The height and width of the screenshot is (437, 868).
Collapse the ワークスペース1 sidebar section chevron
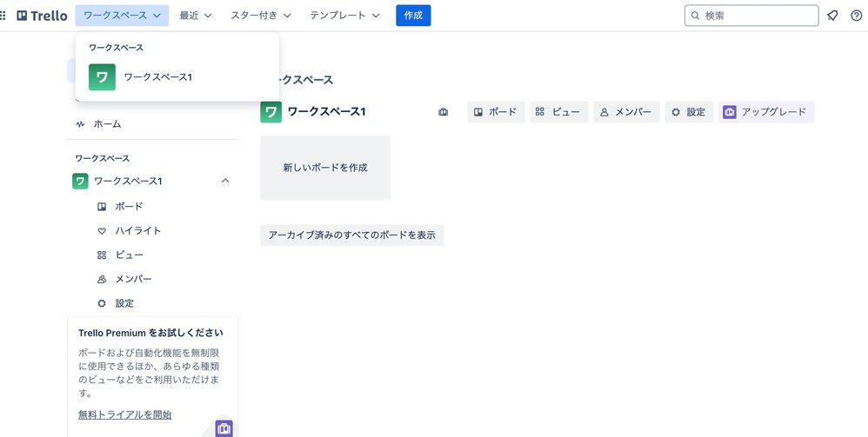[x=225, y=181]
